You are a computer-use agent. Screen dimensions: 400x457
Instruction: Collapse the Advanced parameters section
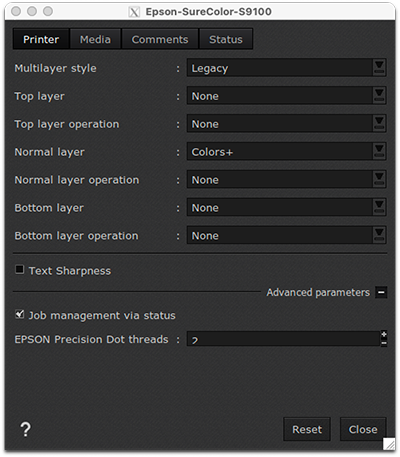tap(381, 292)
